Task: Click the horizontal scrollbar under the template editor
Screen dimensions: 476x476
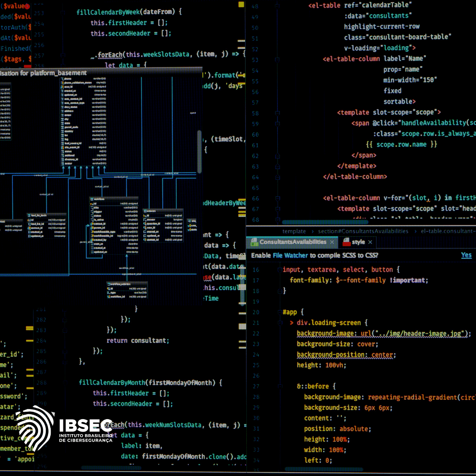Action: click(x=325, y=222)
